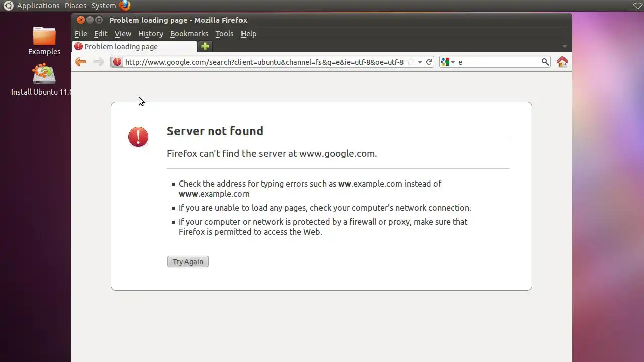The image size is (644, 362).
Task: Open the Tools menu
Action: [224, 34]
